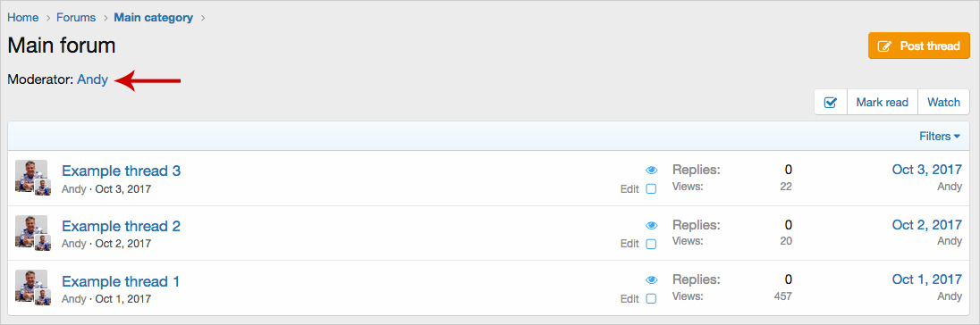Click Andy's avatar beside Example thread 3
980x325 pixels.
coord(31,176)
